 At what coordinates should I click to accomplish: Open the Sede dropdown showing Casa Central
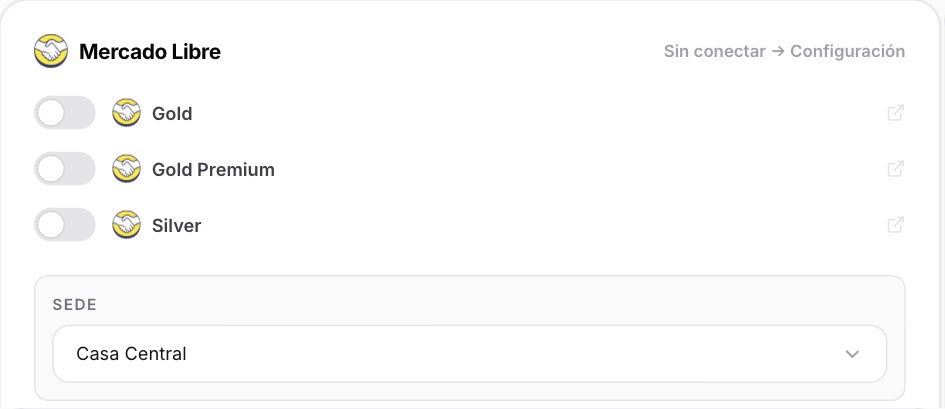pos(469,354)
